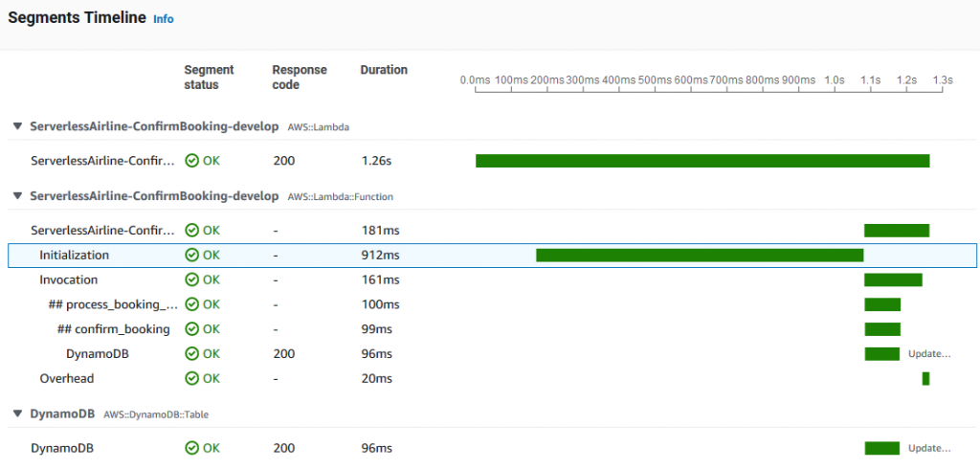This screenshot has height=469, width=980.
Task: Click the 161ms duration value
Action: pyautogui.click(x=380, y=279)
